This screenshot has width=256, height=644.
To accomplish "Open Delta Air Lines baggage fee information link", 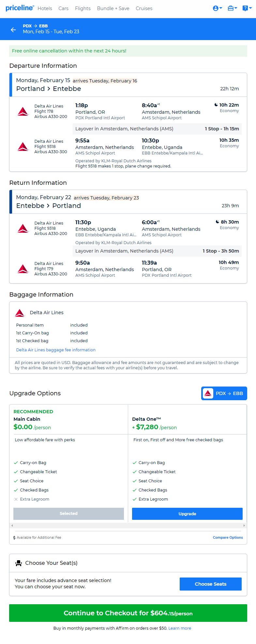I will pos(56,350).
